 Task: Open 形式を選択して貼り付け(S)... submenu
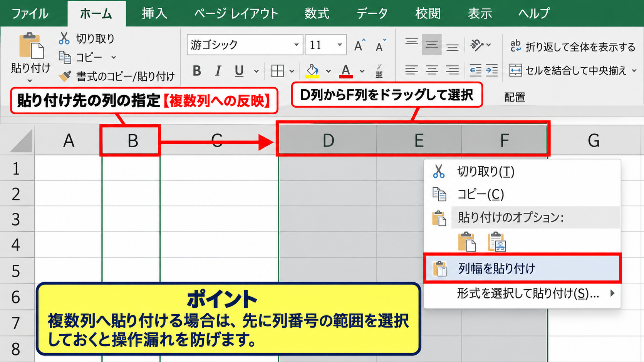[x=522, y=294]
